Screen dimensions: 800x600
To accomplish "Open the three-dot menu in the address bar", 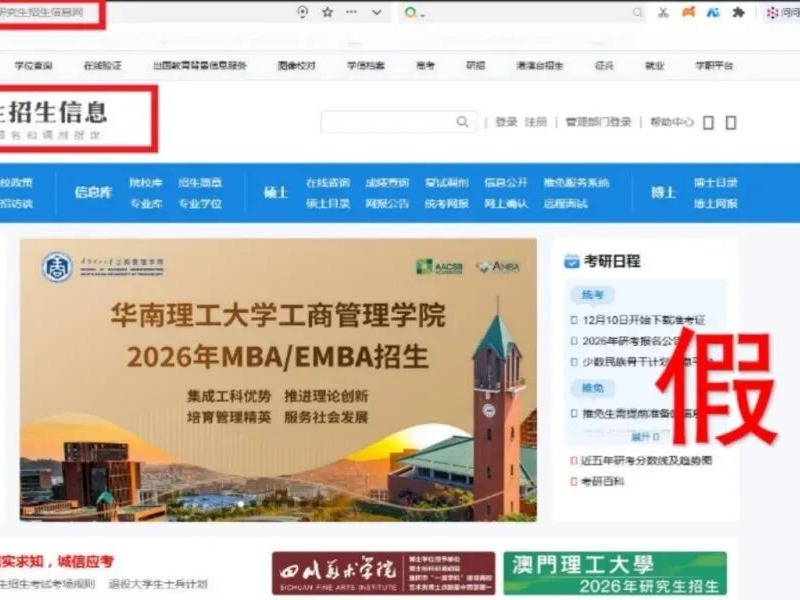I will pyautogui.click(x=352, y=12).
